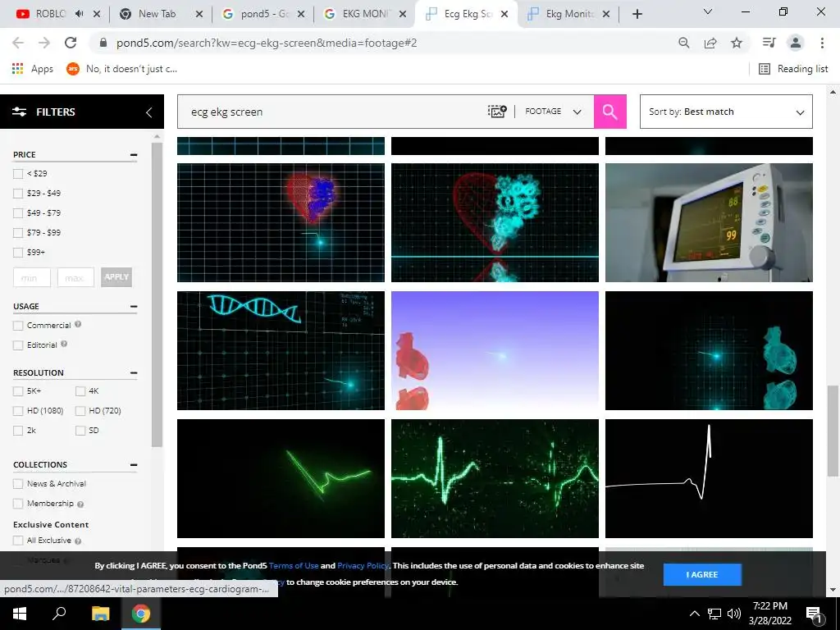Show the Membership help icon
This screenshot has width=840, height=630.
(x=80, y=504)
